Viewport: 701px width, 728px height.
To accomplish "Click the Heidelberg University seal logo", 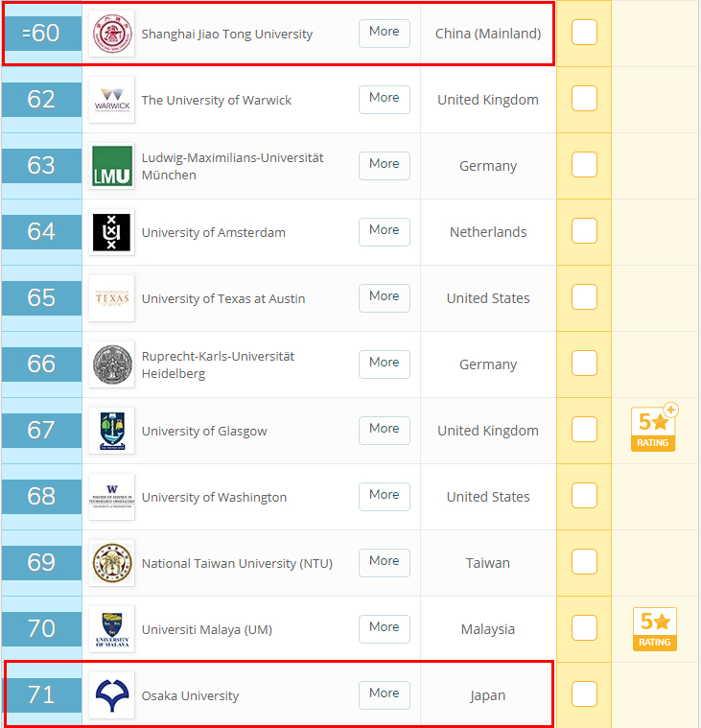I will tap(111, 364).
